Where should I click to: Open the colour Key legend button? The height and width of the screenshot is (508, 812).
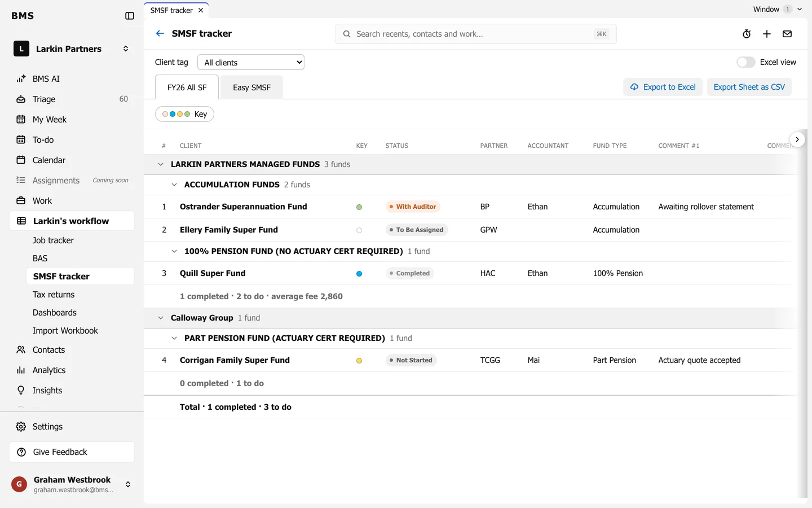pyautogui.click(x=184, y=114)
